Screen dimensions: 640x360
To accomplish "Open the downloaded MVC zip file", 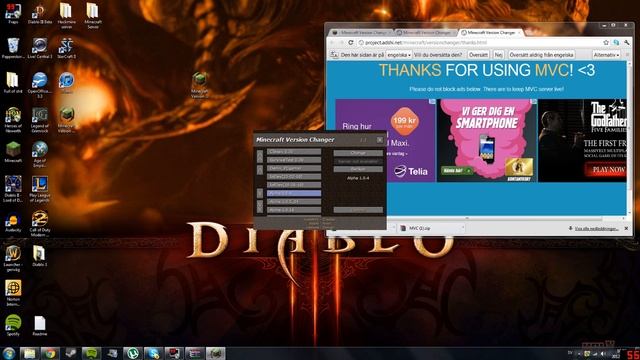I will 431,228.
